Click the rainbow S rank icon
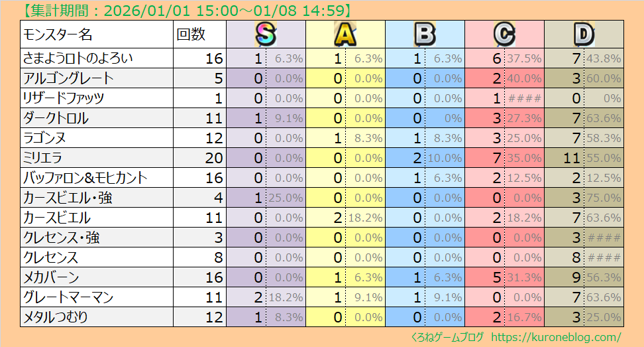 [x=266, y=34]
